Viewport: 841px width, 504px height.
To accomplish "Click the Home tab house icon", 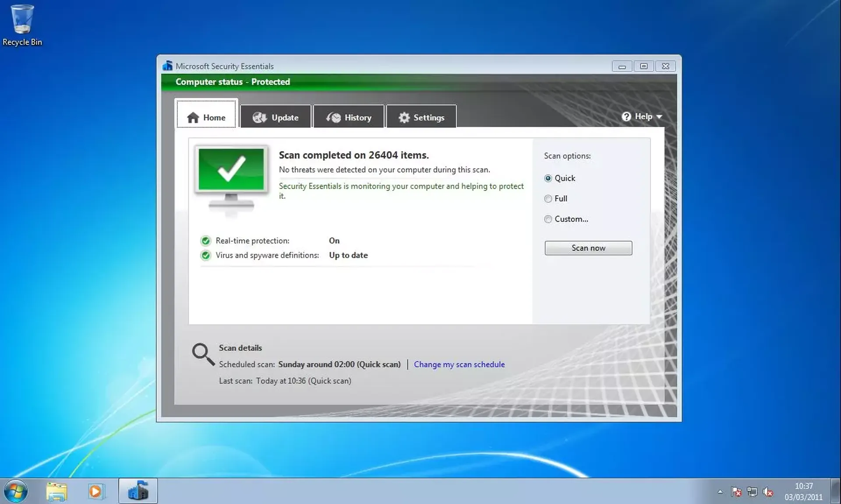I will pyautogui.click(x=194, y=117).
